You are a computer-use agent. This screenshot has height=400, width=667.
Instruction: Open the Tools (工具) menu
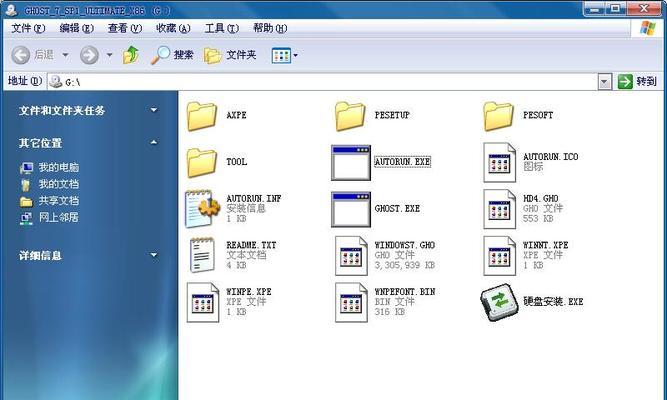pos(222,29)
